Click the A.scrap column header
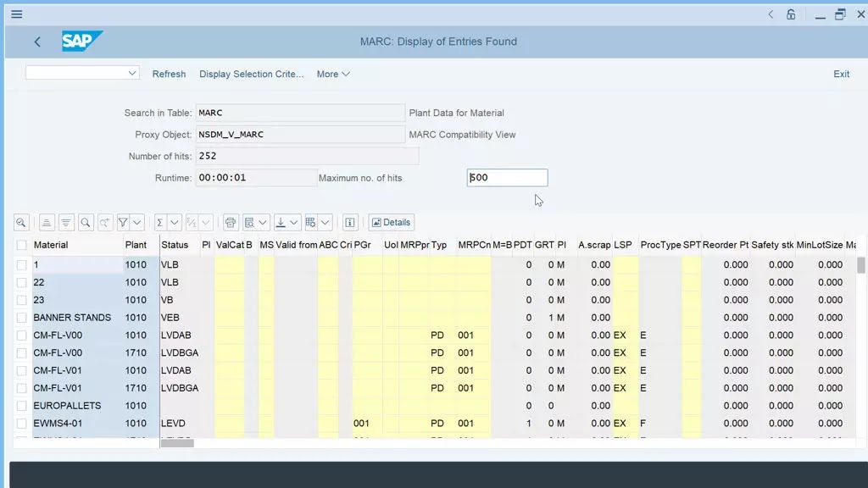 594,245
